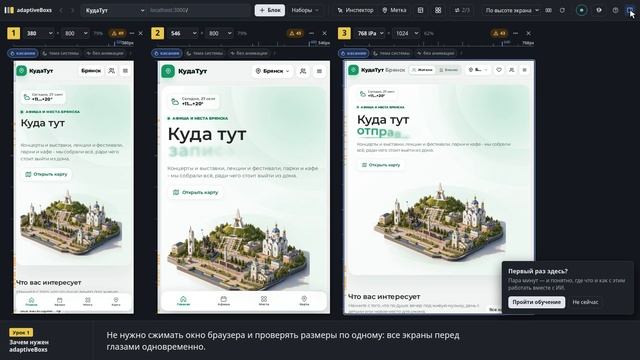The image size is (640, 360).
Task: Open the help question-mark icon
Action: point(615,10)
